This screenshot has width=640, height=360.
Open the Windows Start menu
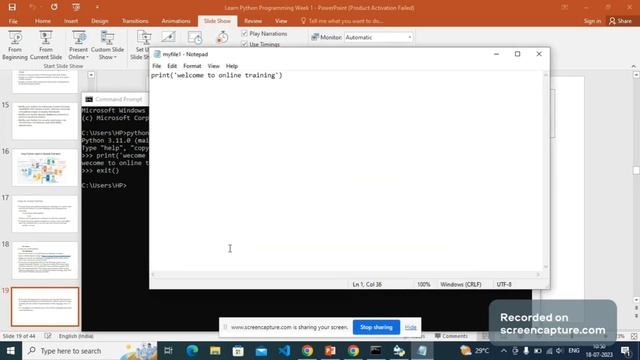pos(11,351)
